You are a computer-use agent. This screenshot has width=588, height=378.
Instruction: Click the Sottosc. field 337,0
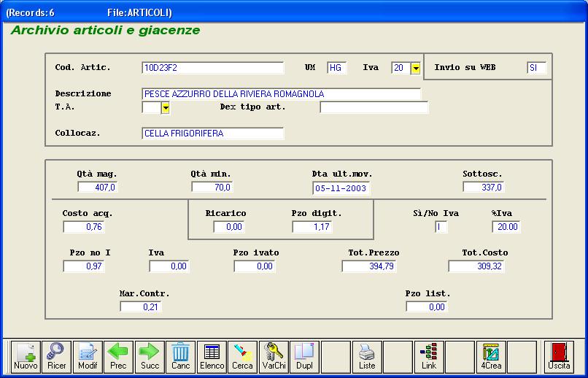[484, 187]
